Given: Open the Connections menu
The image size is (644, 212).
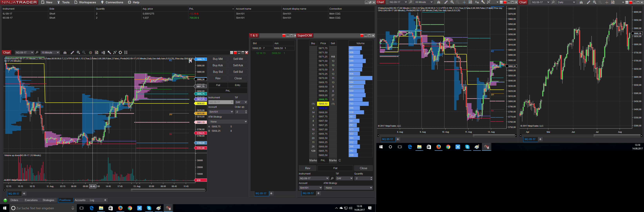Looking at the screenshot, I should click(112, 2).
